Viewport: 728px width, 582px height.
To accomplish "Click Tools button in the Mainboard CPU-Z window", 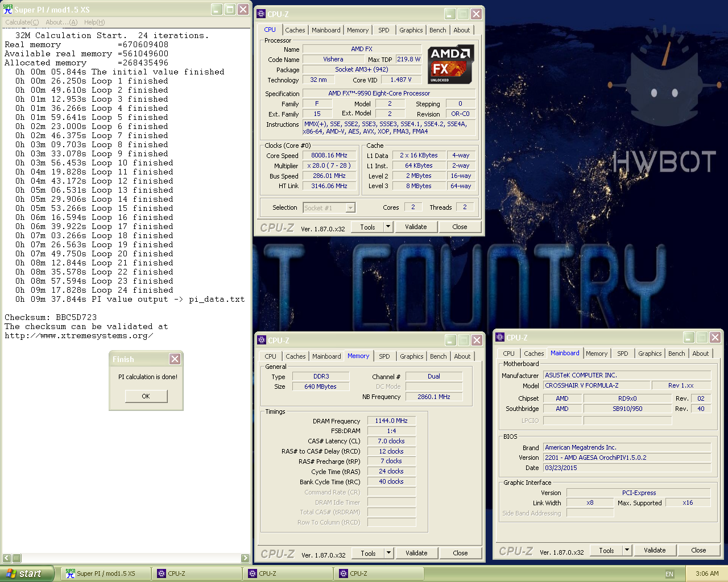I will [606, 550].
